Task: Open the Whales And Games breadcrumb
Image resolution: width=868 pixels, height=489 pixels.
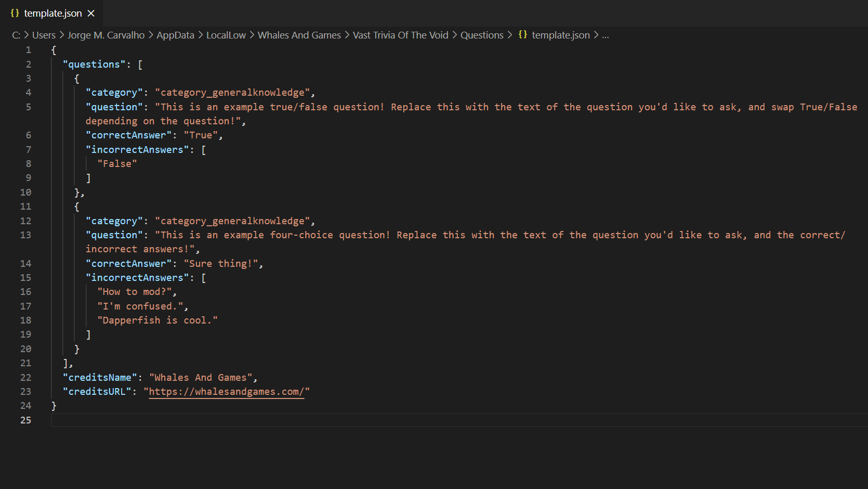Action: pos(299,35)
